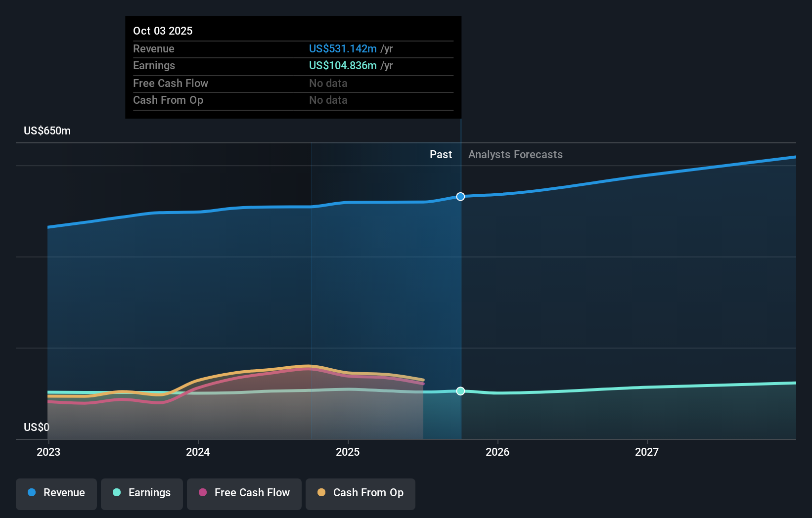Select the Revenue data point marker on the chart

coord(460,196)
